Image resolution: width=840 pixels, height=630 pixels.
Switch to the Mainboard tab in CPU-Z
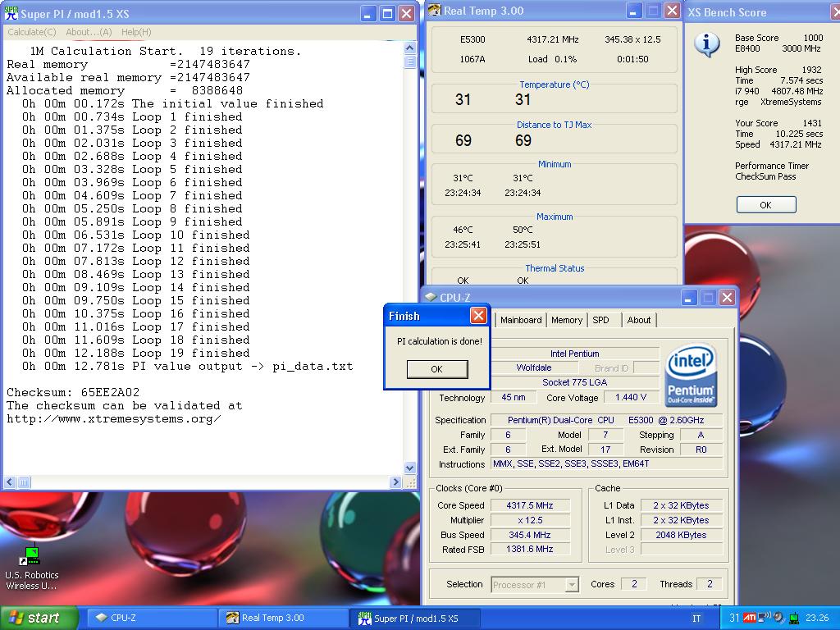[x=521, y=320]
